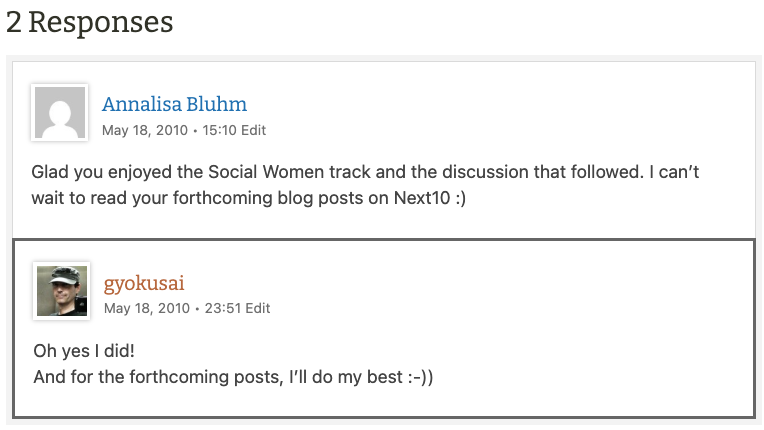Click the ":)" smiley ending Annalisa's comment
Viewport: 764px width, 430px height.
click(x=459, y=198)
